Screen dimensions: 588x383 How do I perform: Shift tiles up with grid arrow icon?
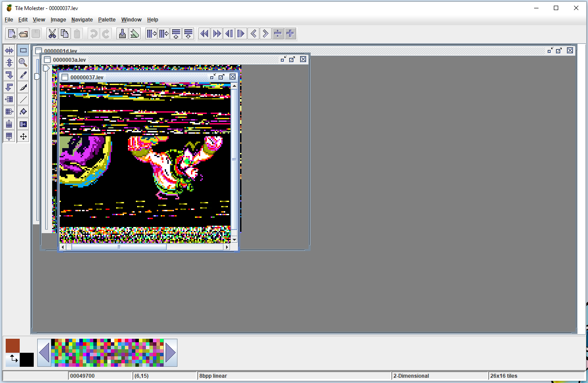point(9,124)
